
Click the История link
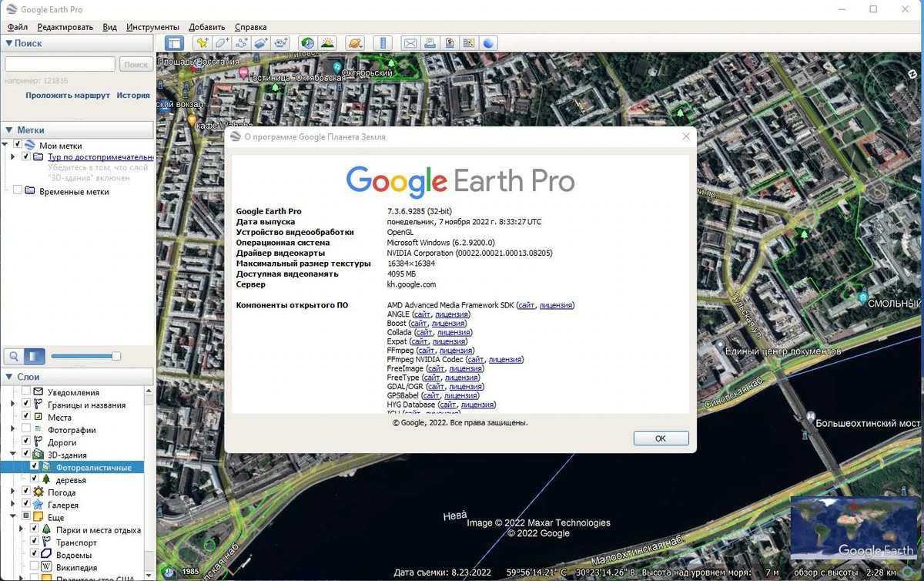(x=133, y=96)
